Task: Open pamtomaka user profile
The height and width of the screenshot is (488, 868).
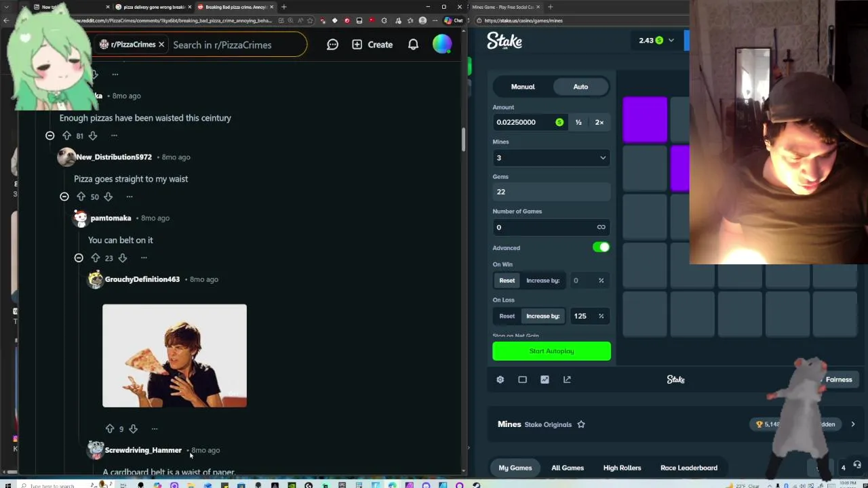Action: [111, 218]
